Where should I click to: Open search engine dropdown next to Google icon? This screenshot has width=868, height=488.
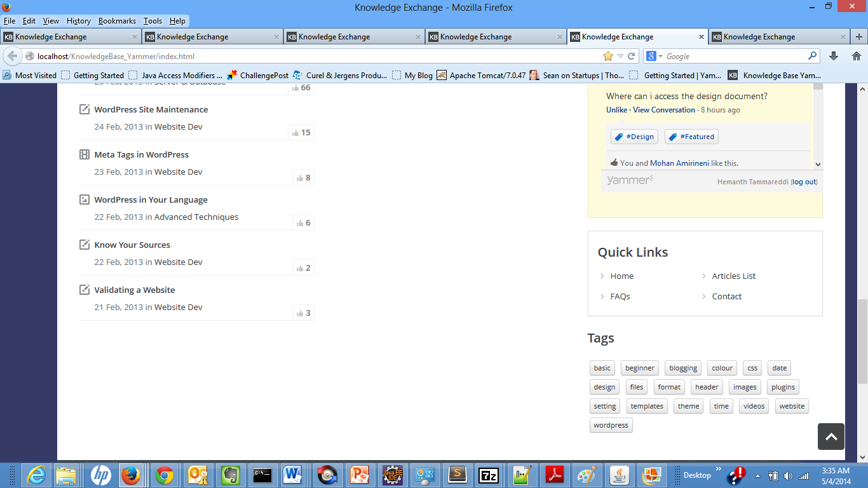pos(660,57)
